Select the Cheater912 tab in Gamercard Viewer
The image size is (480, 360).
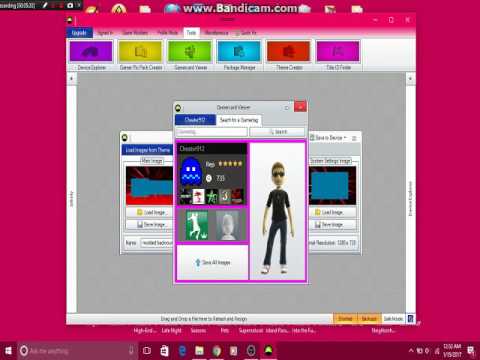(x=195, y=120)
